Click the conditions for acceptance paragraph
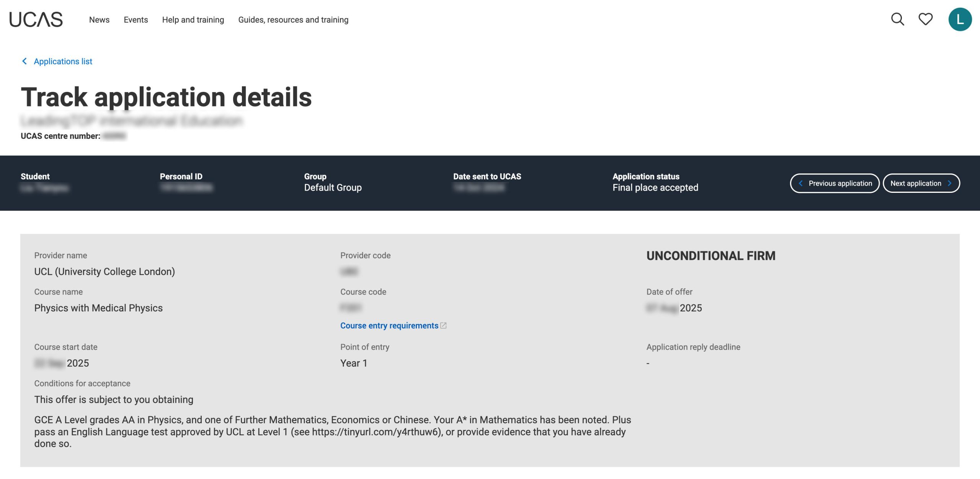980x479 pixels. (332, 432)
